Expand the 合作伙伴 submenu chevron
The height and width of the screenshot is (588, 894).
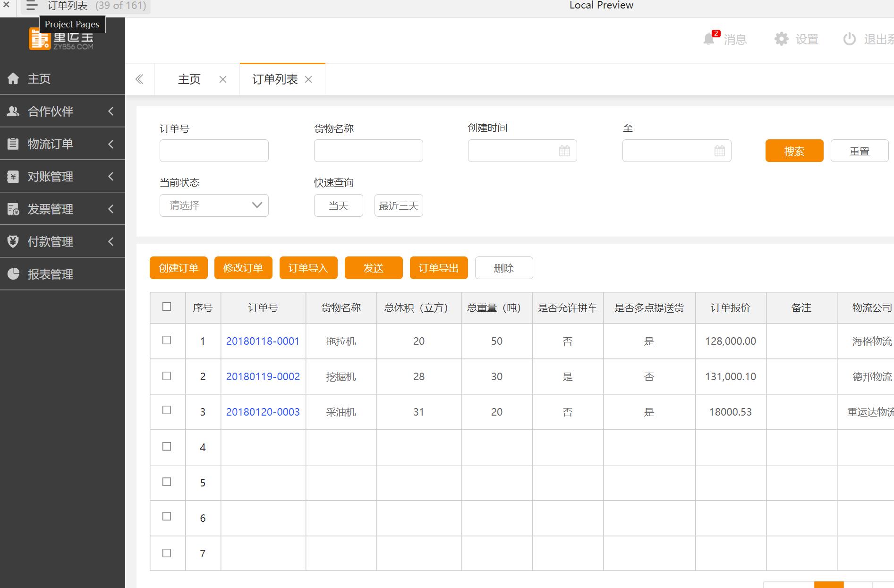pyautogui.click(x=111, y=111)
